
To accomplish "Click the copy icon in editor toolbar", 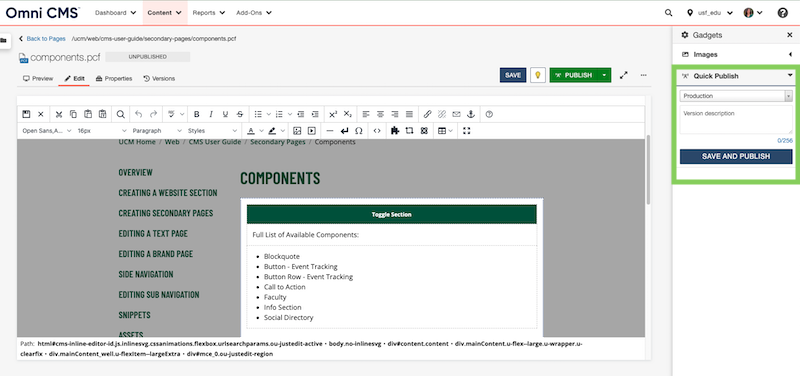I will coord(73,114).
